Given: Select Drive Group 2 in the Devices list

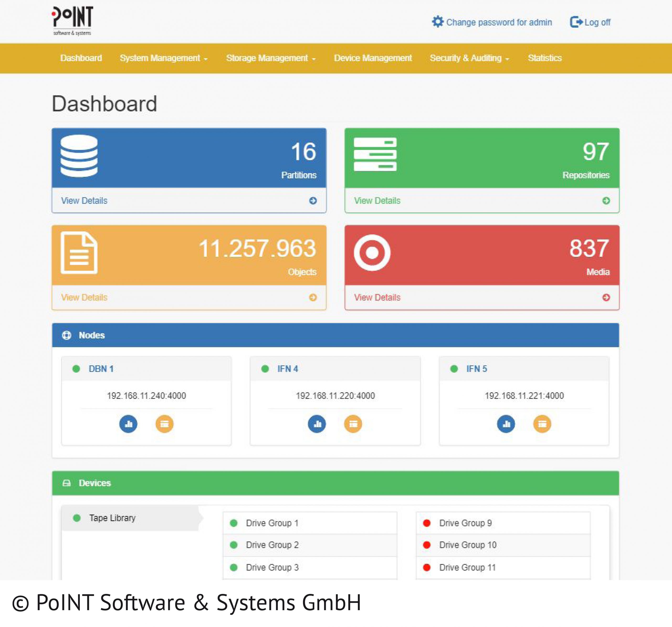Looking at the screenshot, I should pos(272,545).
